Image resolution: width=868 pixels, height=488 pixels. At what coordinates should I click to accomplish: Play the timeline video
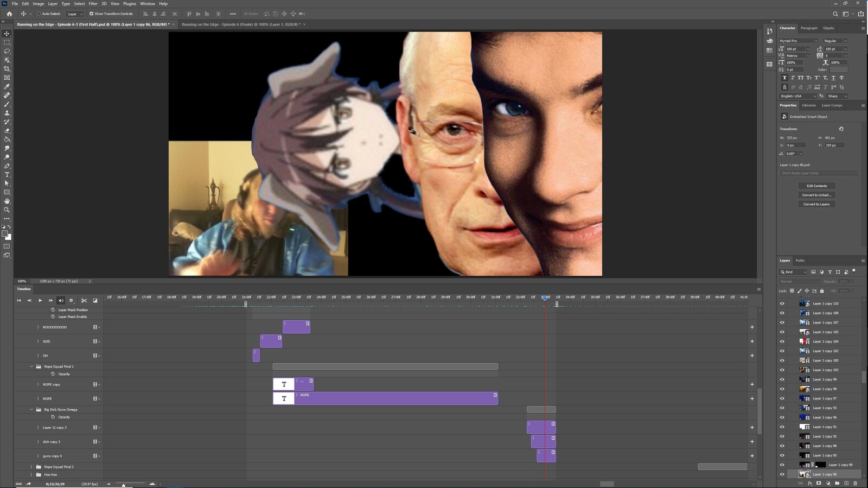pos(40,300)
